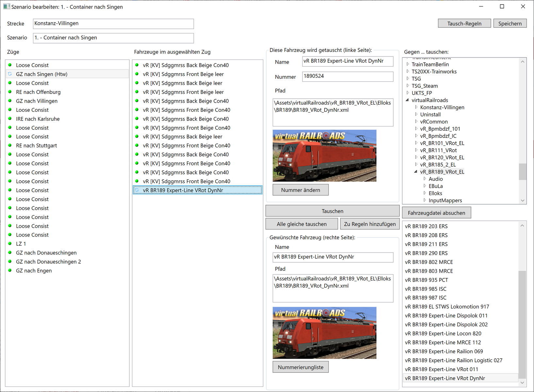Click the green dot beside IRE nach Karlsruhe
Image resolution: width=534 pixels, height=392 pixels.
coord(10,119)
